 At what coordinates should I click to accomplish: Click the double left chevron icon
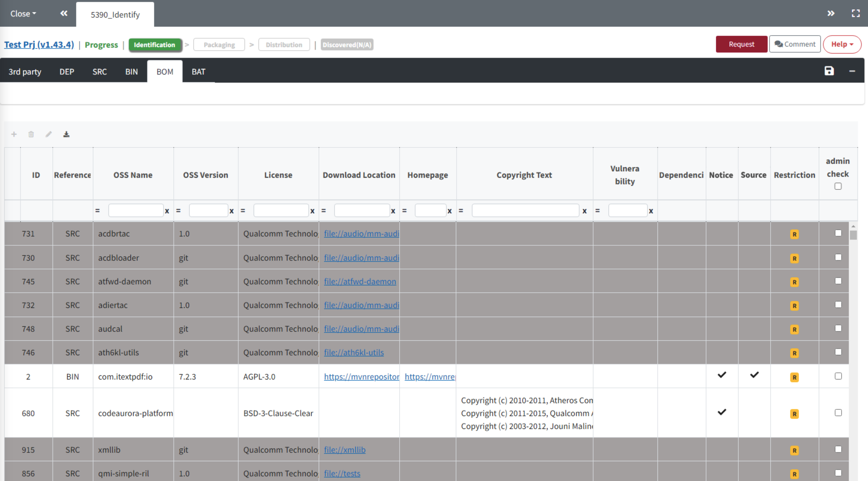[x=64, y=13]
